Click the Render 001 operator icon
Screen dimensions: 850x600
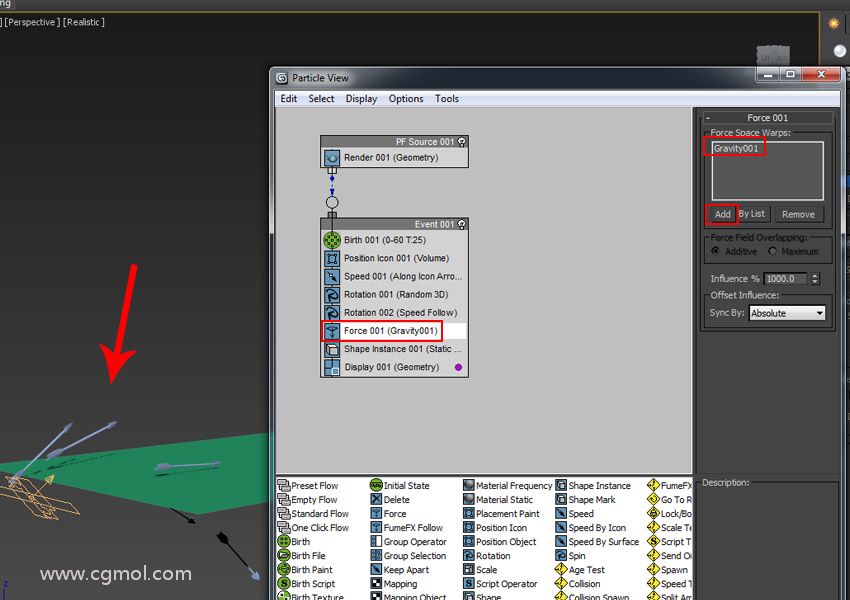pyautogui.click(x=332, y=158)
